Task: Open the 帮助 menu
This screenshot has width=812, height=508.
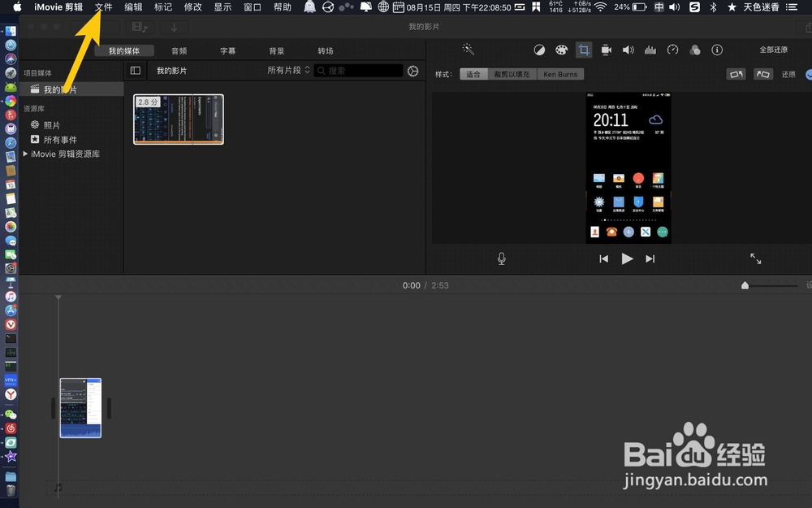Action: [x=283, y=7]
